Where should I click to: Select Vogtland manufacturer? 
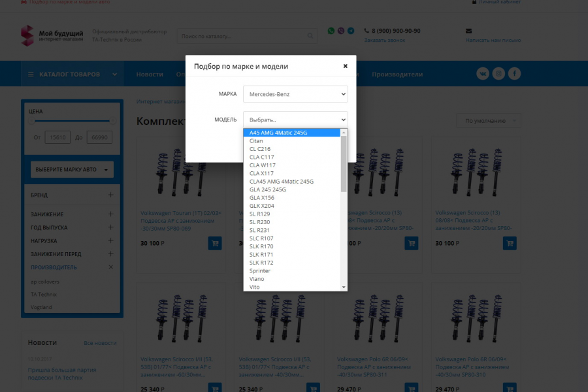coord(41,307)
